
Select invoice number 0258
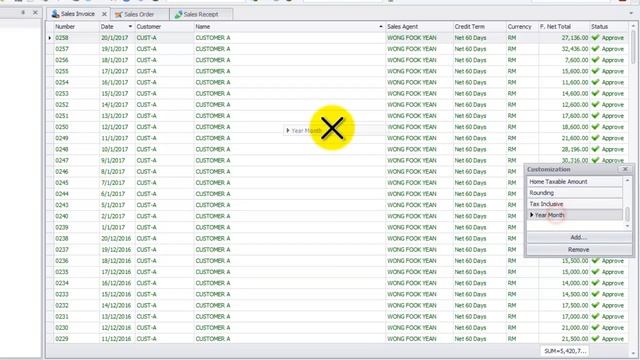(62, 38)
